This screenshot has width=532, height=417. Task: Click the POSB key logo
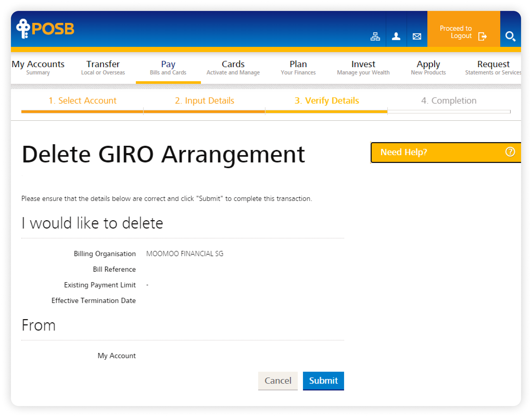coord(45,29)
